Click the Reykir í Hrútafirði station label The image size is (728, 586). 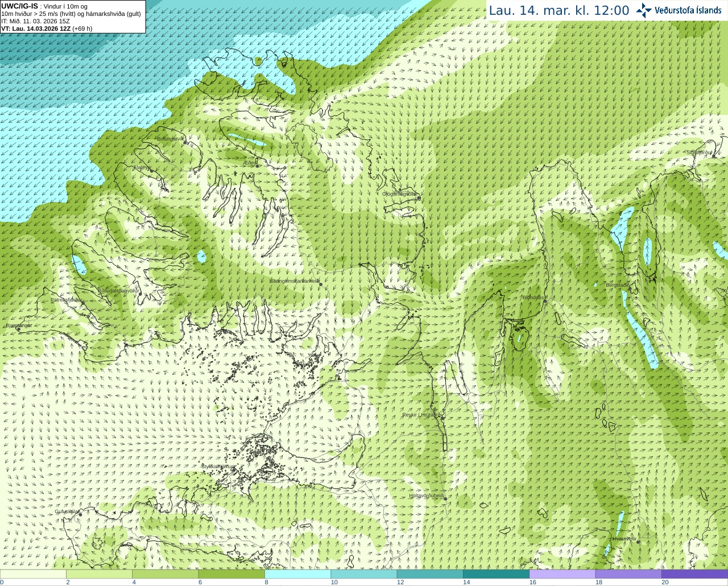[x=422, y=415]
